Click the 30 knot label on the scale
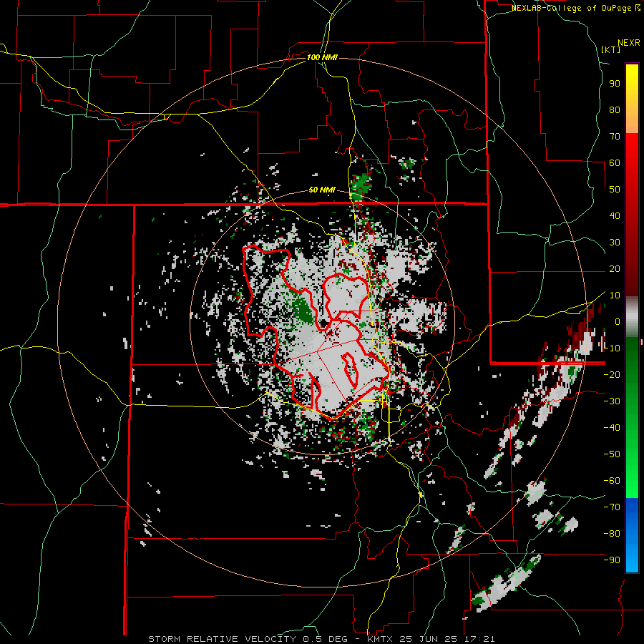 click(615, 243)
